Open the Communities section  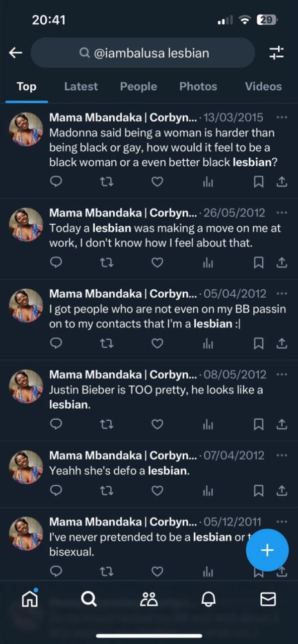(x=149, y=599)
